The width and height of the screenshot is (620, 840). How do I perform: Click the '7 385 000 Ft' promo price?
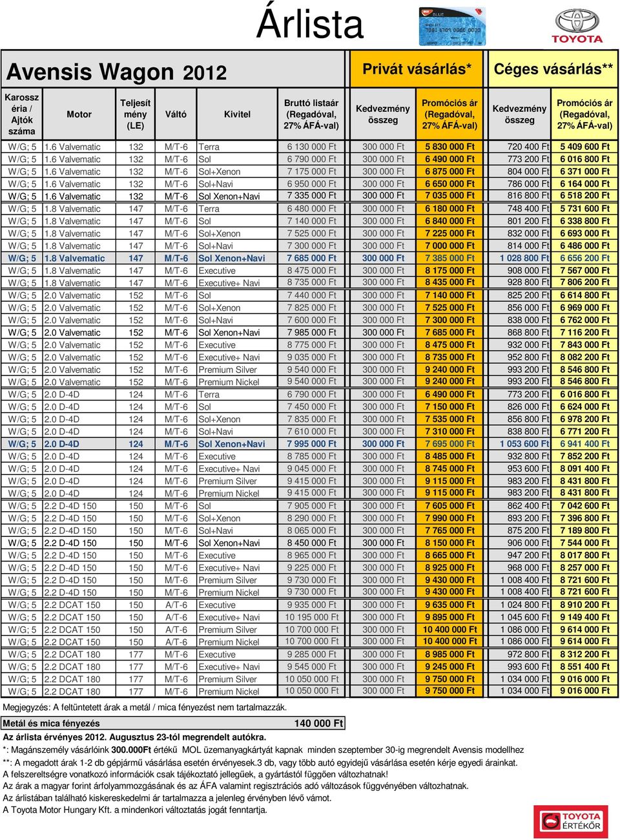click(449, 257)
